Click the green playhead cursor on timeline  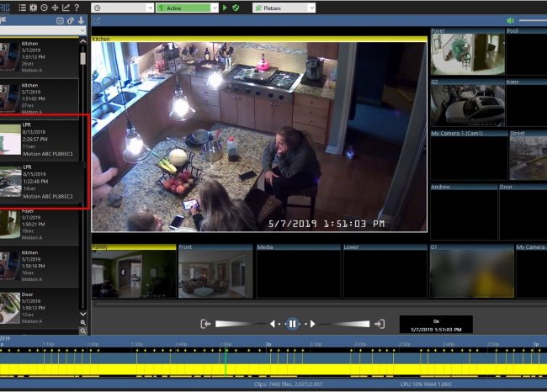tap(226, 362)
